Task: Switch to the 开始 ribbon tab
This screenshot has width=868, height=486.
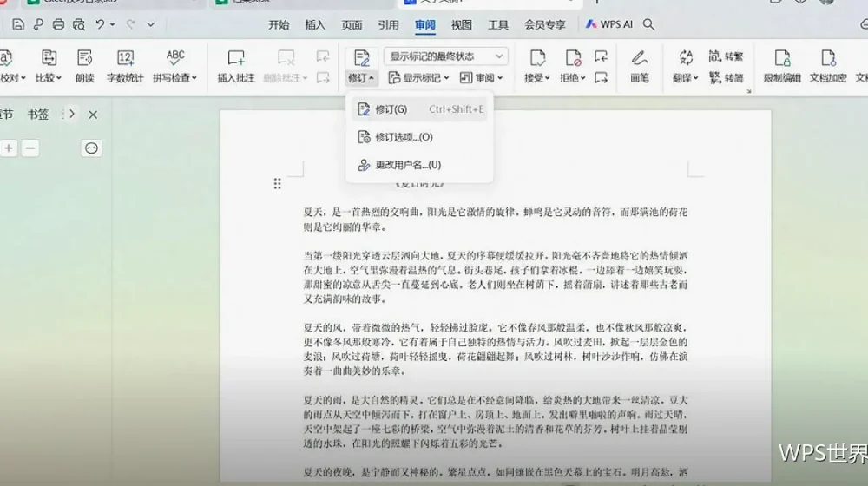Action: 279,25
